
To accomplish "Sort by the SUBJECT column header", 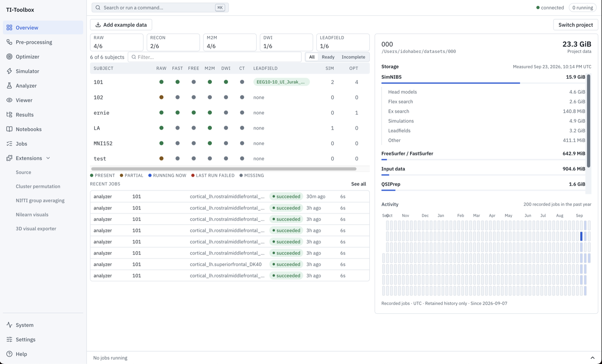I will 103,68.
